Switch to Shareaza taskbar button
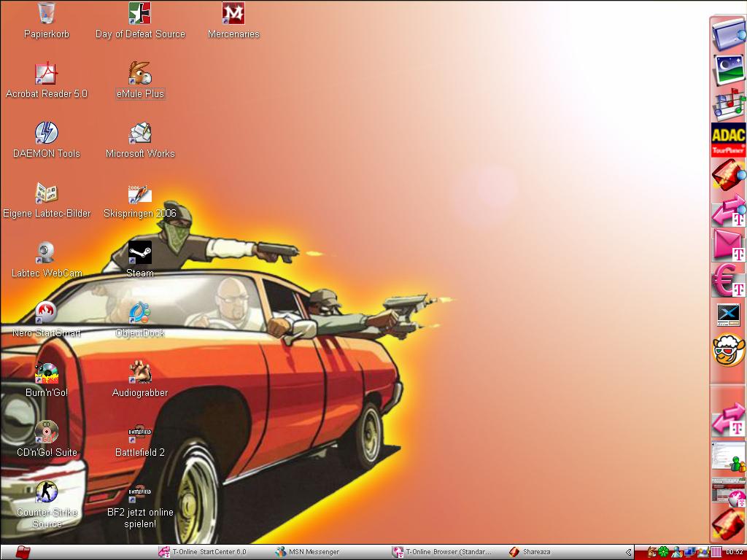Image resolution: width=747 pixels, height=560 pixels. pos(530,552)
